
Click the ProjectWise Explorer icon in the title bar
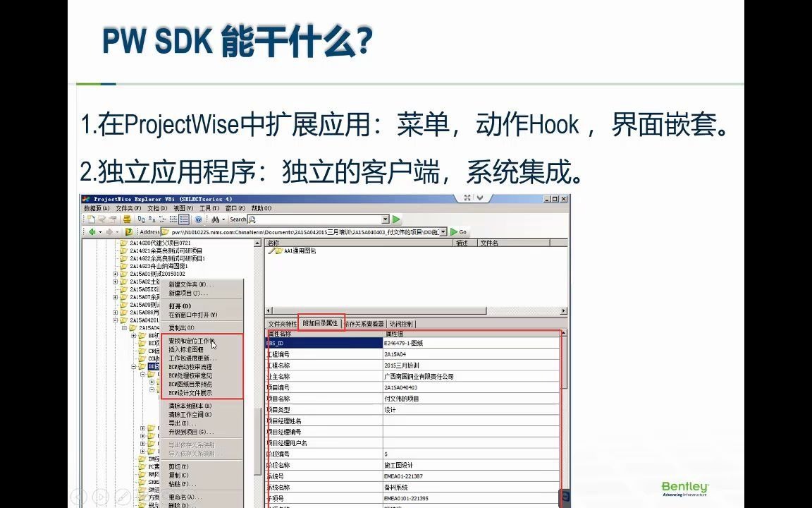click(x=87, y=200)
